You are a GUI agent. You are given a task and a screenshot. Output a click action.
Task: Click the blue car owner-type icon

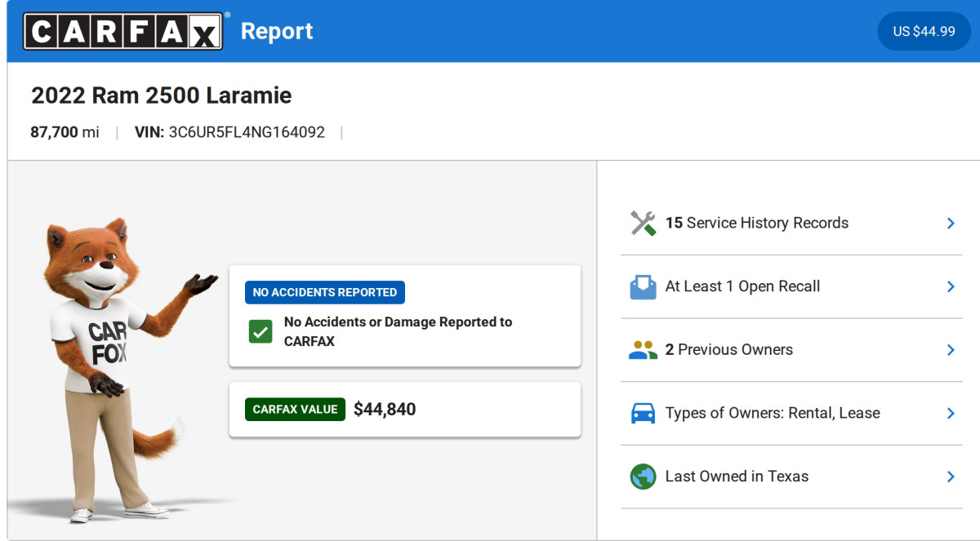[644, 413]
